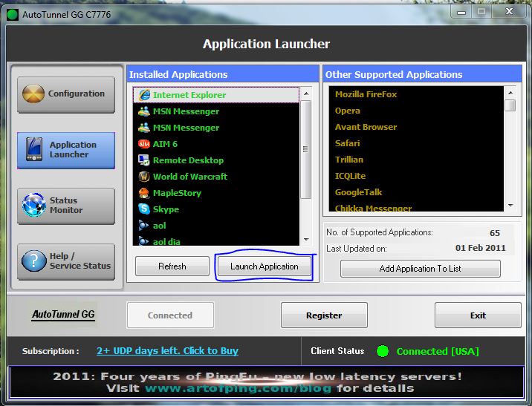Click the Configuration gold sphere icon
This screenshot has width=532, height=406.
point(33,94)
